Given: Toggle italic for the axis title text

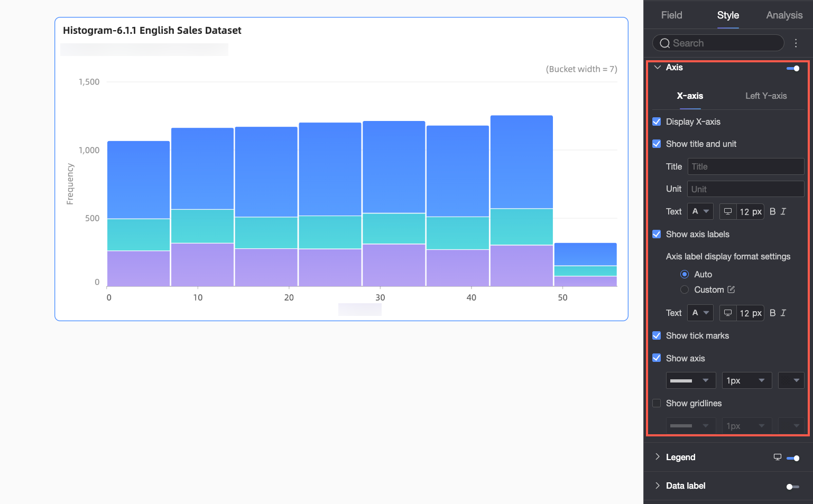Looking at the screenshot, I should (783, 211).
